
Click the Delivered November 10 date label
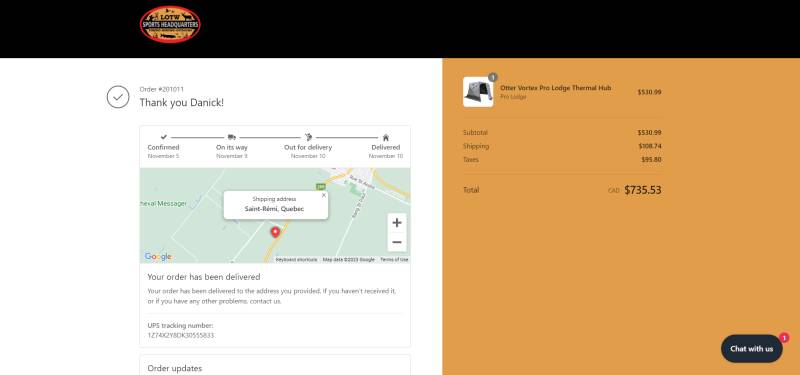click(x=386, y=156)
